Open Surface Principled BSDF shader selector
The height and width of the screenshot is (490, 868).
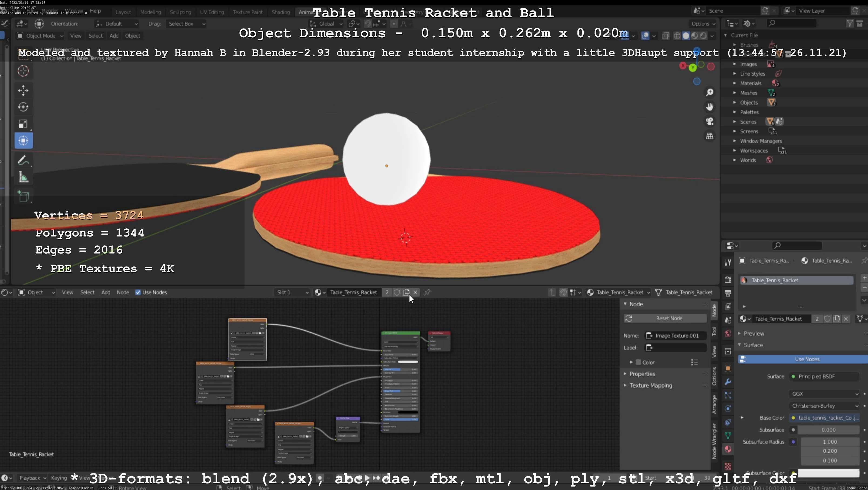click(x=824, y=376)
